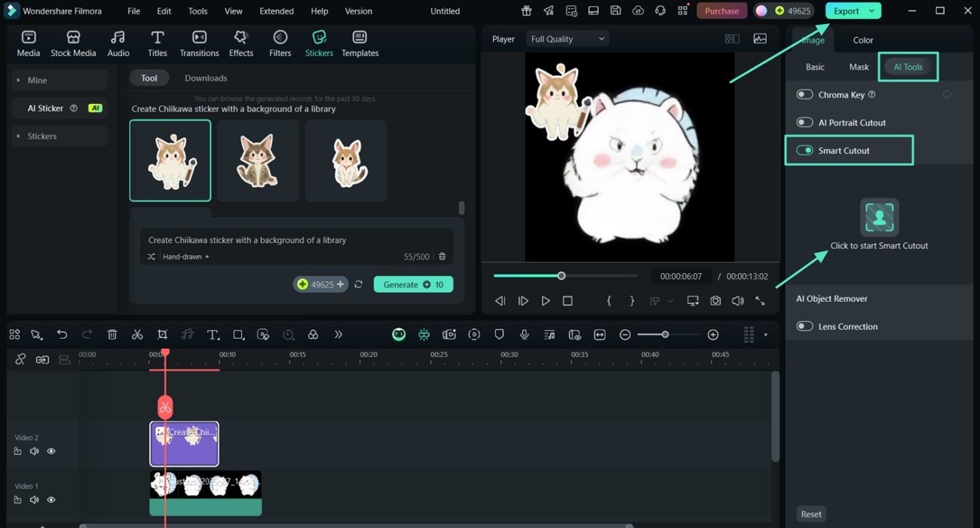Open the marker options dropdown in player
This screenshot has width=980, height=528.
click(x=671, y=301)
